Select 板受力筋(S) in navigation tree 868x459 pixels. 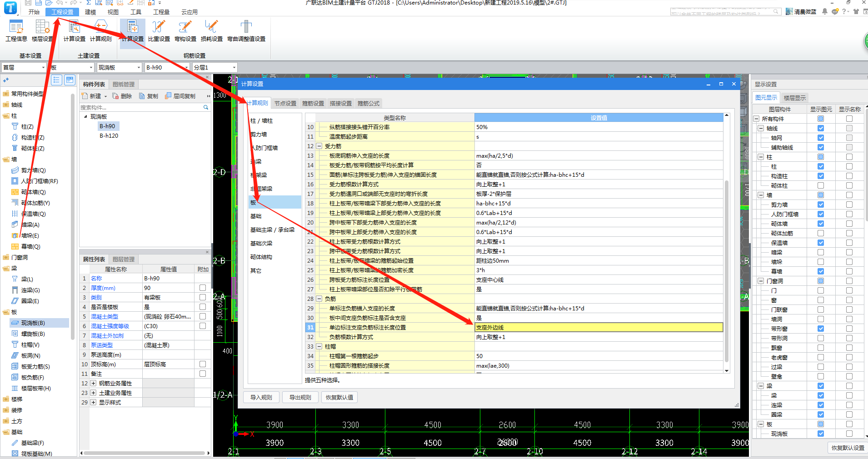pyautogui.click(x=35, y=367)
